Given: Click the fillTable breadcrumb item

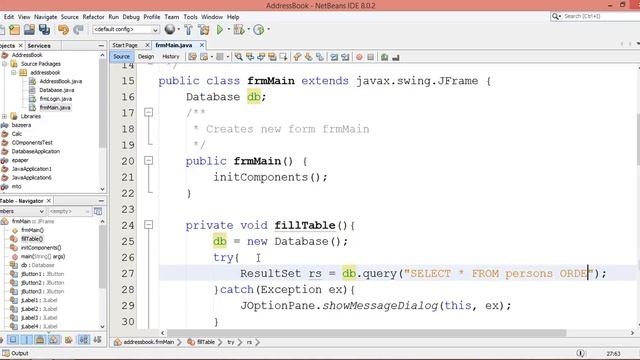Looking at the screenshot, I should (206, 342).
